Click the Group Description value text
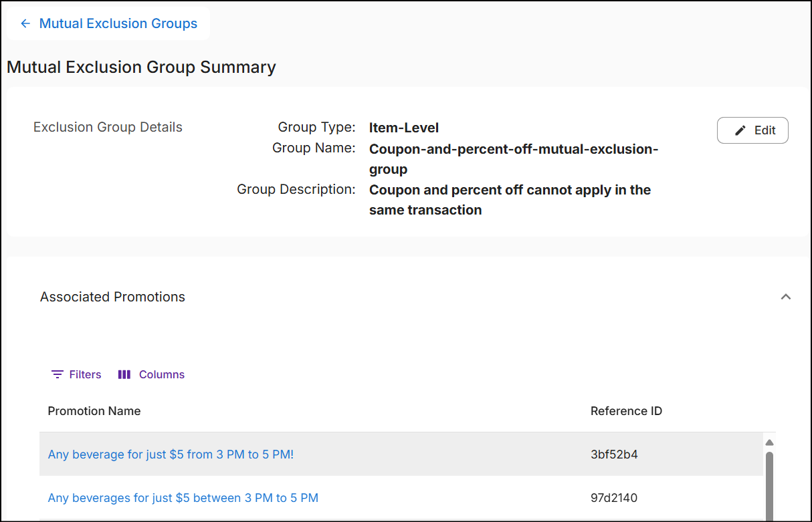 pos(510,200)
